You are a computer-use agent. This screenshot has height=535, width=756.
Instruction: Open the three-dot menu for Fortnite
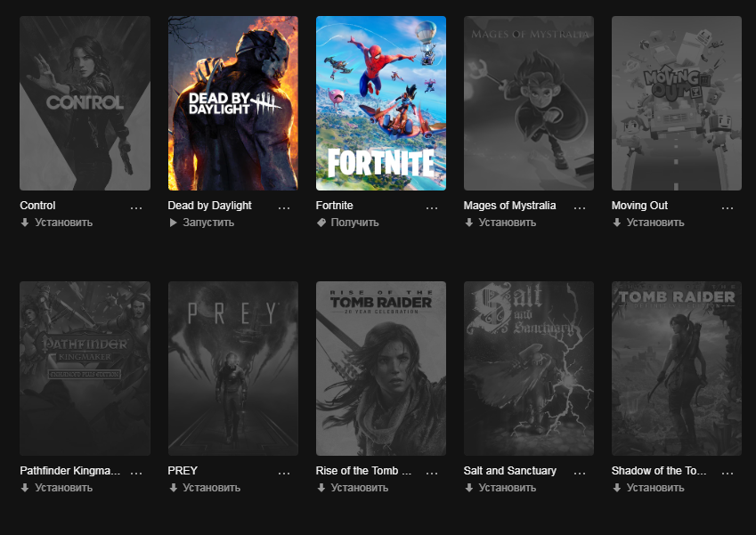coord(432,207)
